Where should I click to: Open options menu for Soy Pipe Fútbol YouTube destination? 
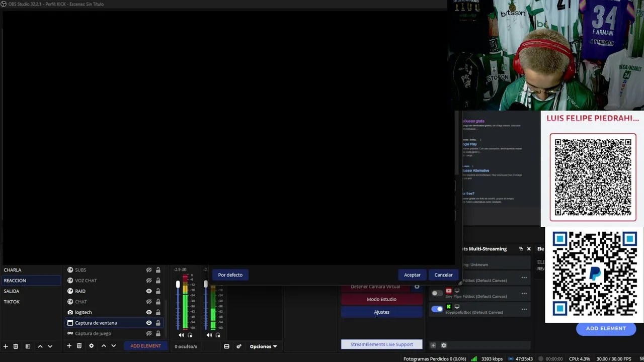point(524,294)
